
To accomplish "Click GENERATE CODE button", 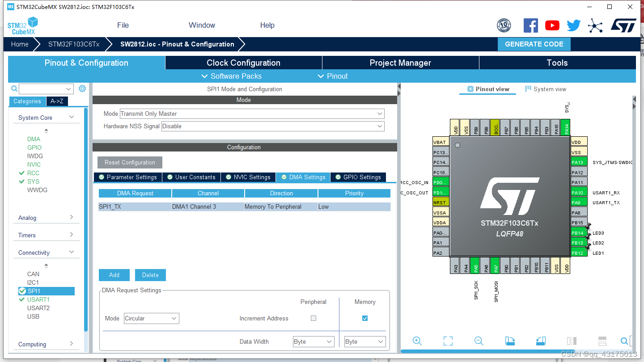I will point(534,44).
